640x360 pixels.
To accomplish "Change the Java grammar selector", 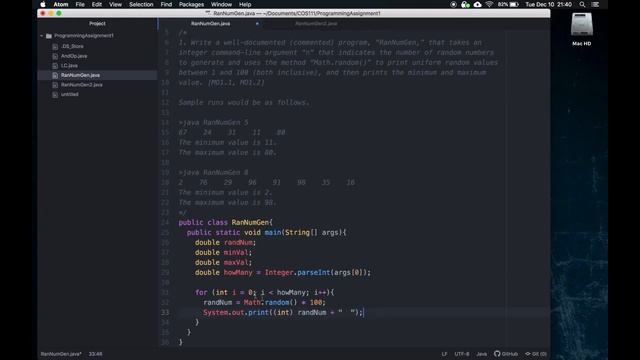I will pyautogui.click(x=482, y=354).
